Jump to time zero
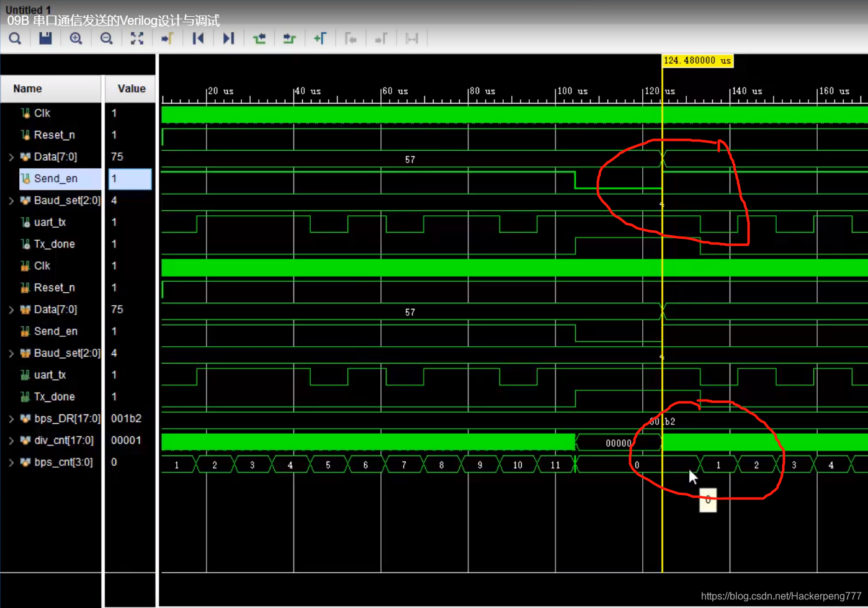 coord(198,38)
